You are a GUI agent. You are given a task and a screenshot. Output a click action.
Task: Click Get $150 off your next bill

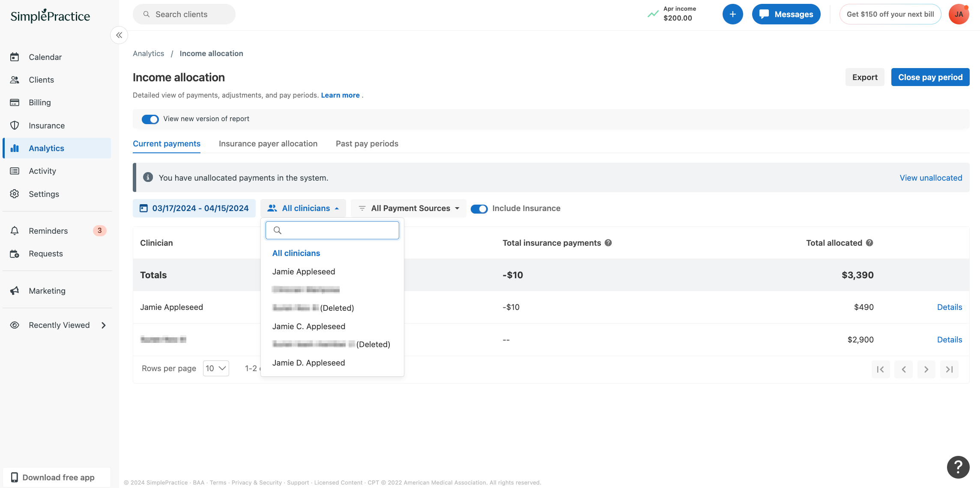(x=890, y=14)
